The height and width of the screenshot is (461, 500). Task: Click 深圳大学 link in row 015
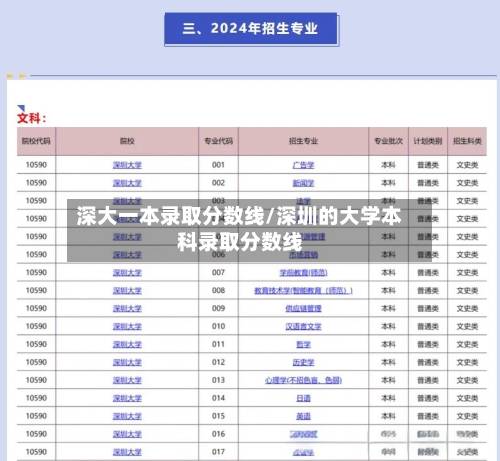coord(127,416)
